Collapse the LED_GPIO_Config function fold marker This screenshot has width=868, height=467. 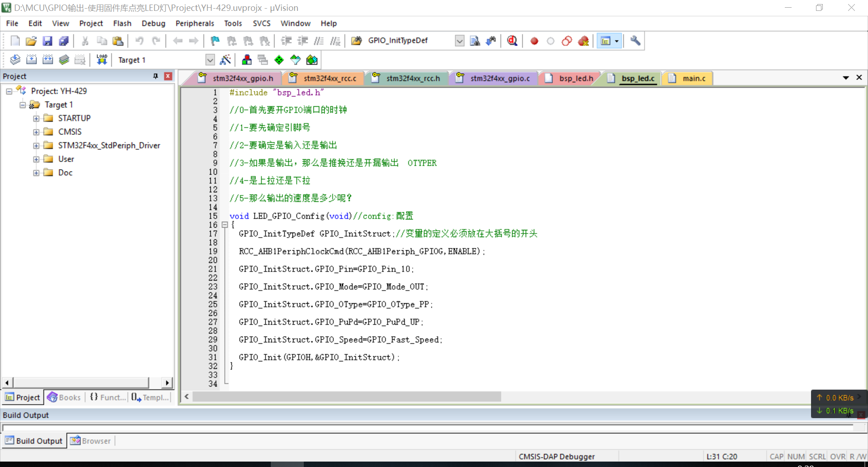[x=225, y=225]
